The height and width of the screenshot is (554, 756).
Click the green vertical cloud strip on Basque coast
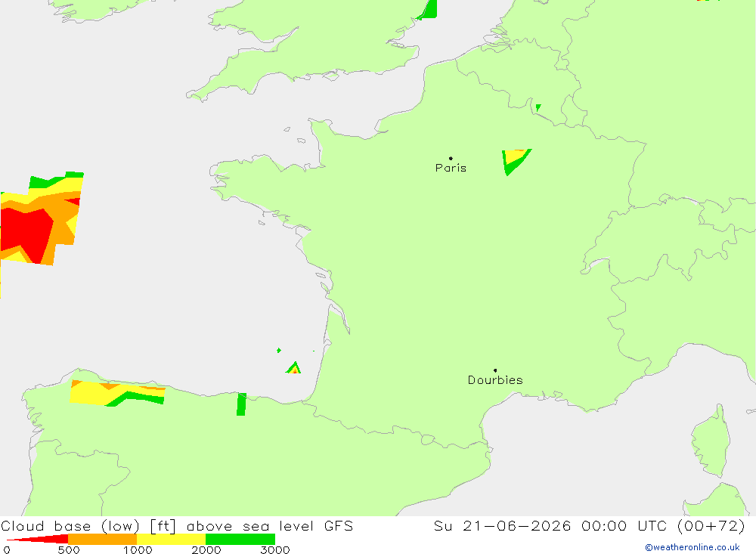pos(242,404)
